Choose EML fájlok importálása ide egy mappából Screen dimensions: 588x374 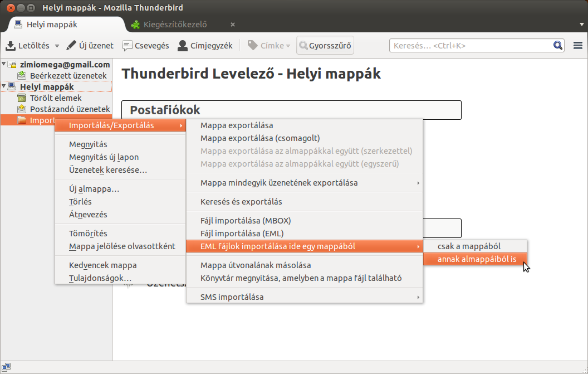(305, 246)
